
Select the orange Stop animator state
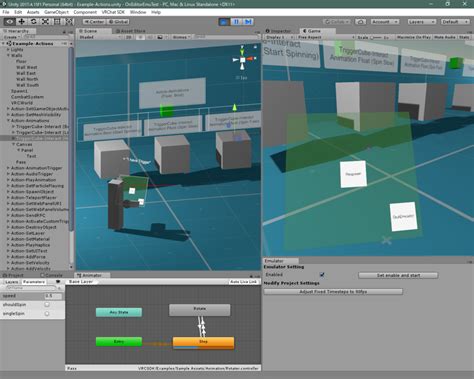(203, 343)
